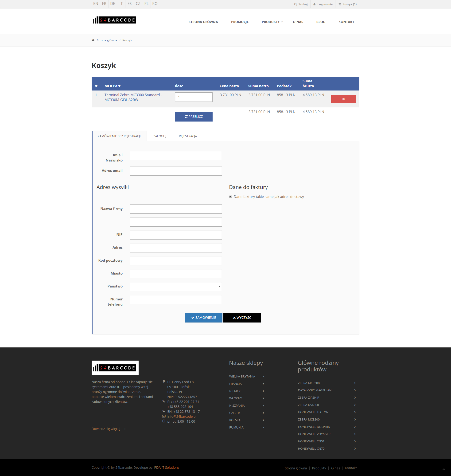Click the home icon in breadcrumb

click(x=93, y=40)
